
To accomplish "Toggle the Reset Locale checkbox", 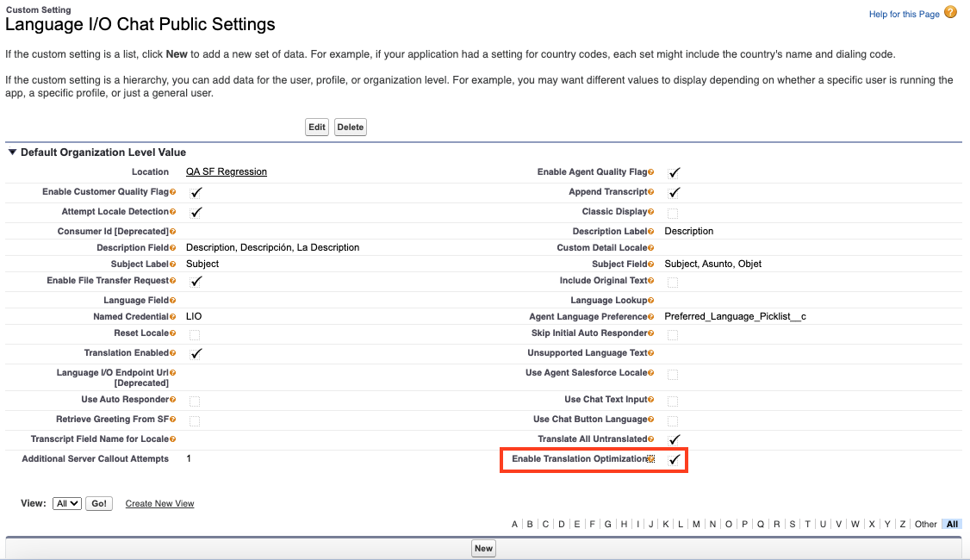I will click(x=195, y=334).
